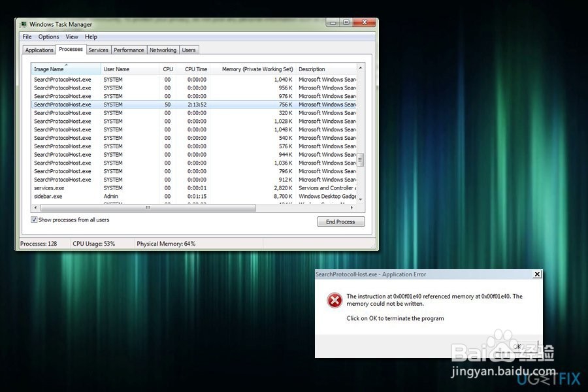Click OK in the Application Error dialog
588x392 pixels.
coord(517,347)
